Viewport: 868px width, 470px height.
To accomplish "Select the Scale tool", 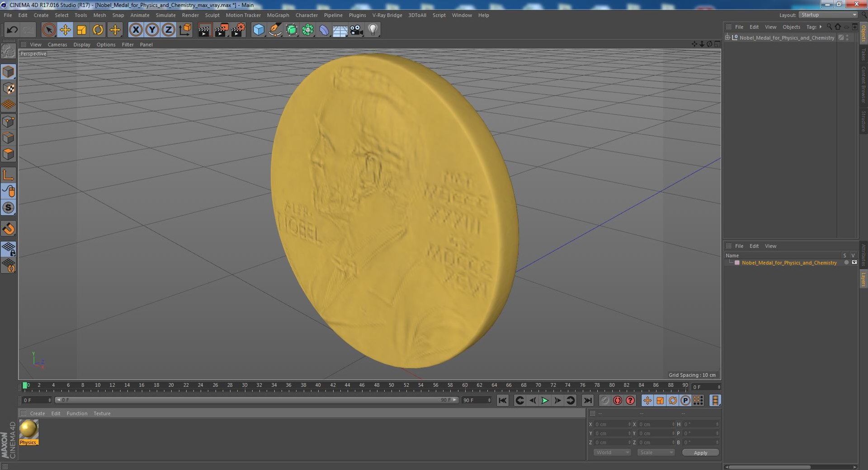I will [x=81, y=30].
